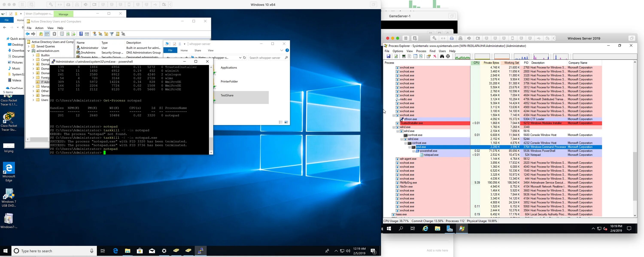Collapse top-level sshd.exe PID 3348 tree
The width and height of the screenshot is (644, 257).
394,127
